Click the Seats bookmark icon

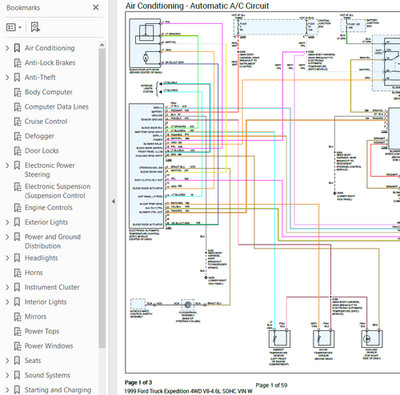[17, 361]
